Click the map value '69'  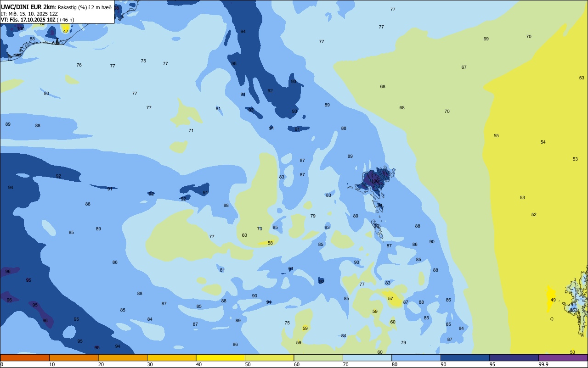pos(486,39)
